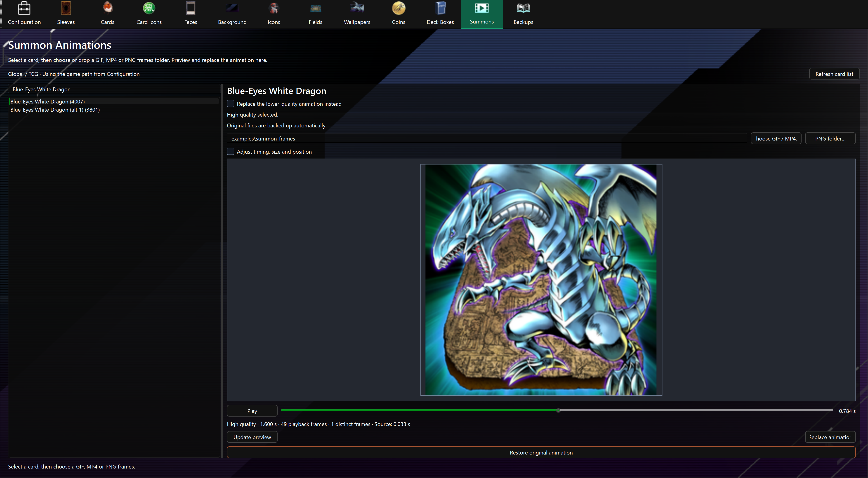Select Blue-Eyes White Dragon (alt 1) (3801)

[x=114, y=110]
